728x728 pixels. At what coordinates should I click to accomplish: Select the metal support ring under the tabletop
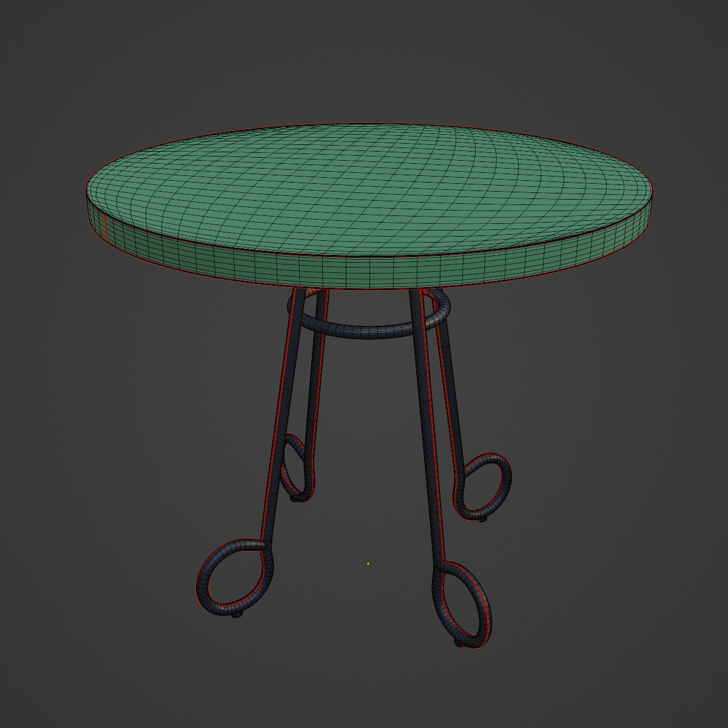pos(370,332)
